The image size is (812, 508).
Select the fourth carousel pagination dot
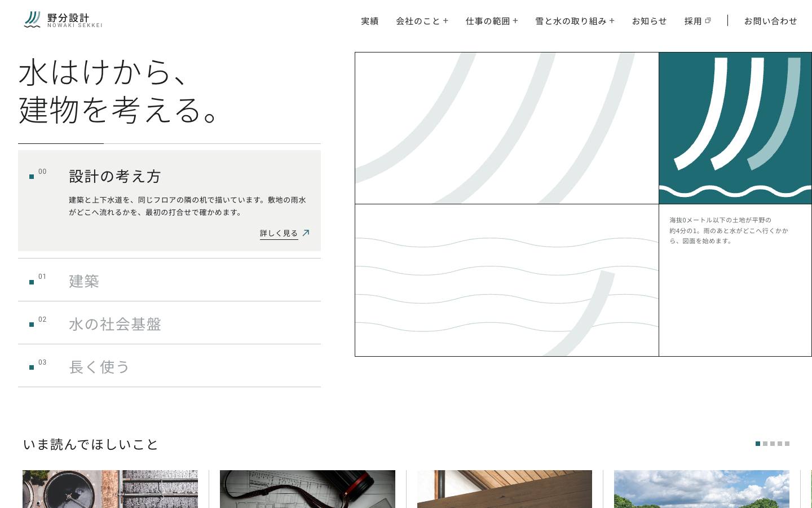coord(780,444)
